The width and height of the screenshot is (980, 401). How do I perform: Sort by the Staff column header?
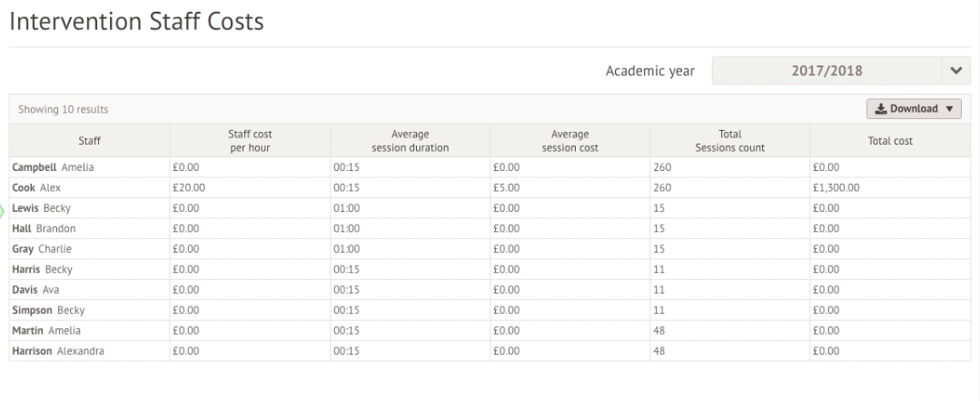point(89,141)
